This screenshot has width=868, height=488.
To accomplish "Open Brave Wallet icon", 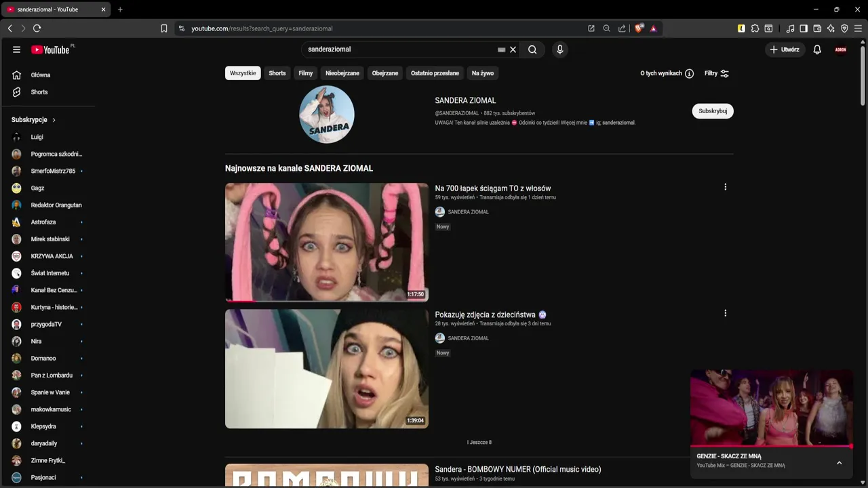I will (817, 28).
